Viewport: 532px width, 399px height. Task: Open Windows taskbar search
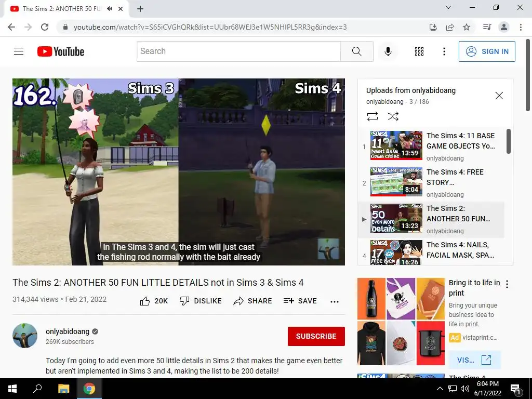[37, 389]
